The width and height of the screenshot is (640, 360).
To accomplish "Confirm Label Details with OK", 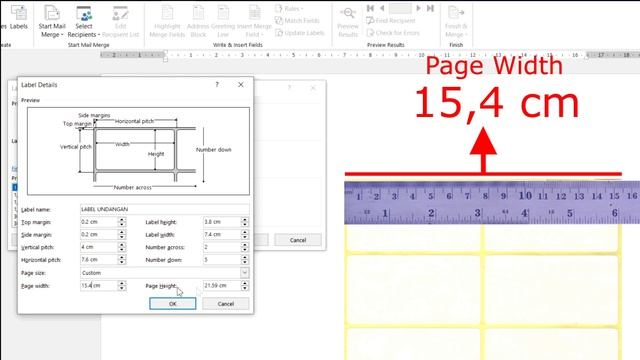I will (x=173, y=304).
